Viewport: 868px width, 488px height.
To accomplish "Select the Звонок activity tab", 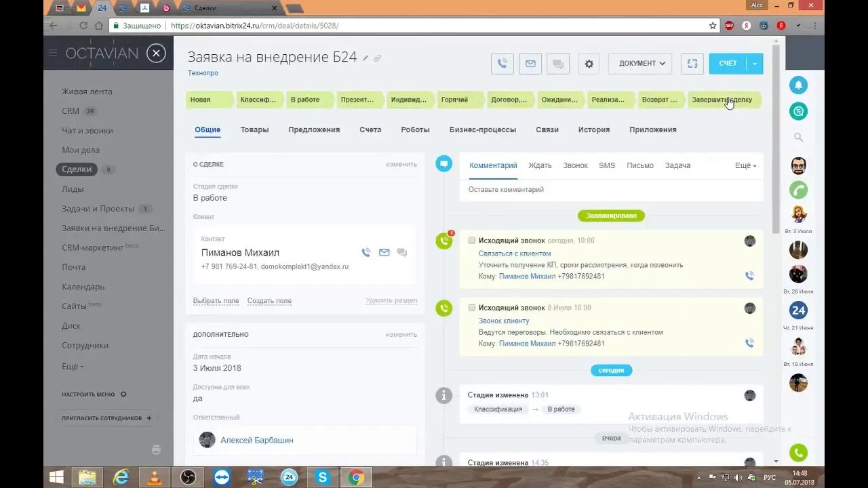I will [x=575, y=165].
